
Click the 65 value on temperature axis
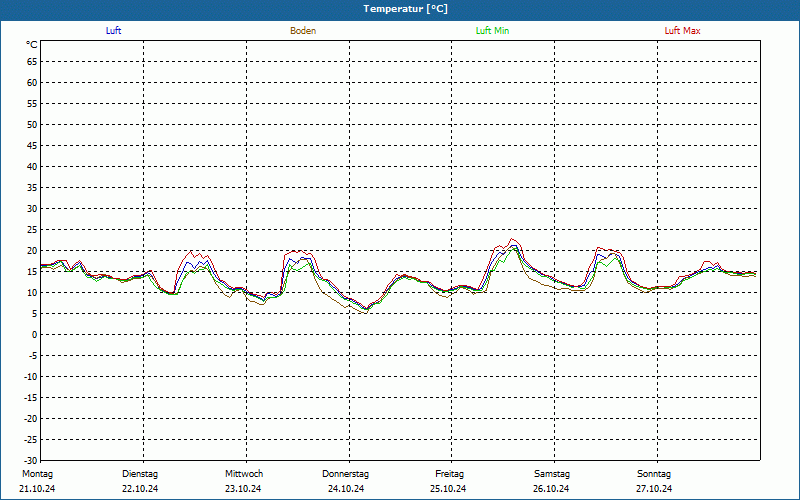pos(32,62)
